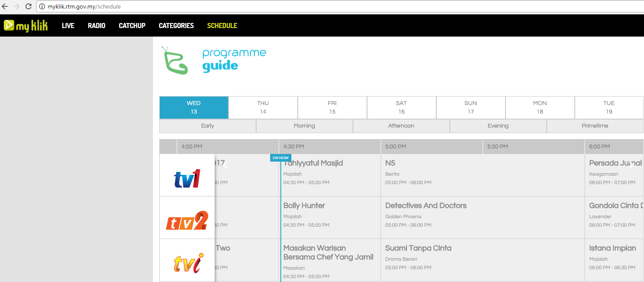This screenshot has height=282, width=644.
Task: Click the browser address bar URL
Action: tap(84, 6)
